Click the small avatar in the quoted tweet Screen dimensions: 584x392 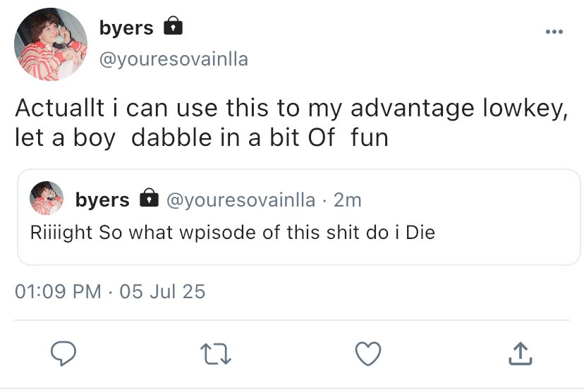47,198
